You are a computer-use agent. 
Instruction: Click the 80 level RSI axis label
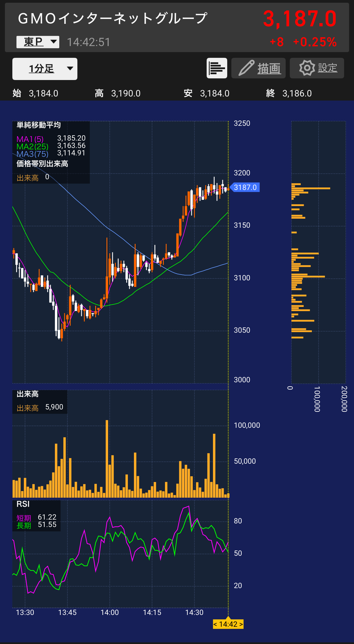[238, 521]
